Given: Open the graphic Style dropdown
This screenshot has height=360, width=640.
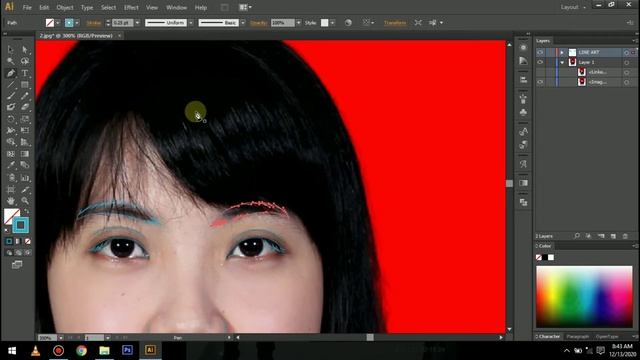Looking at the screenshot, I should [333, 23].
